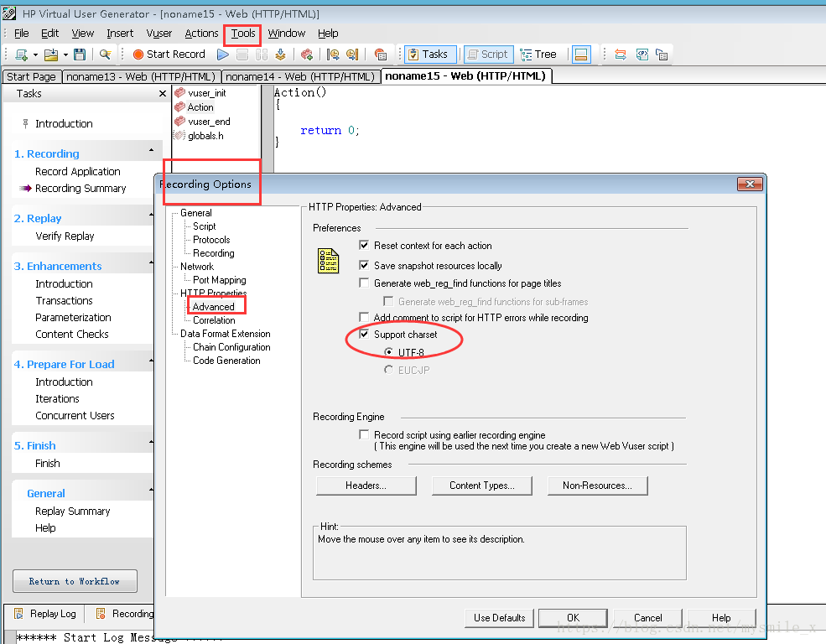Open the View menu

tap(83, 34)
